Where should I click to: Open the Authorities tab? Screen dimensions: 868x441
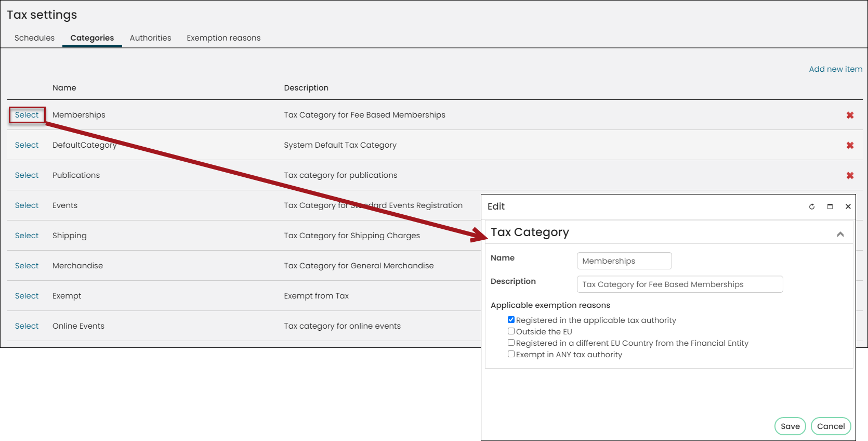tap(150, 38)
